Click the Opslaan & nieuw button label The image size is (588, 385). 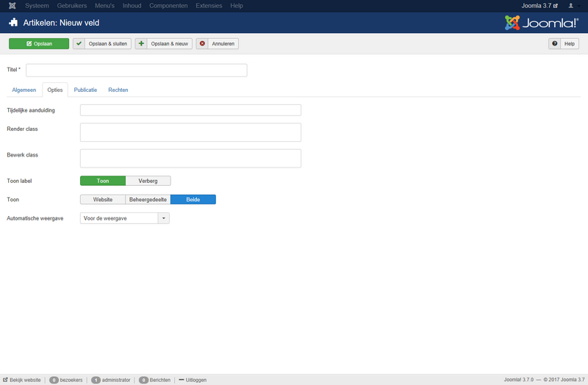coord(170,43)
